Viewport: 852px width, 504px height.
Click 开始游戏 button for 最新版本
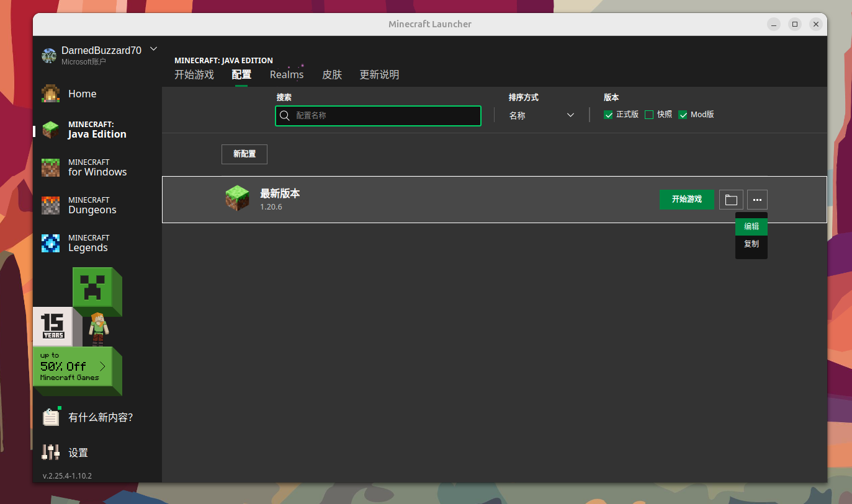[687, 200]
